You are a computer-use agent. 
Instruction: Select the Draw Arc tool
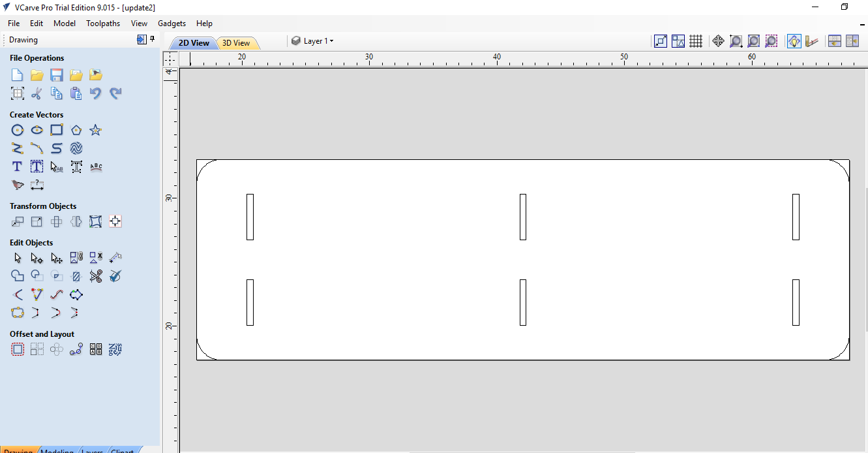click(x=37, y=148)
